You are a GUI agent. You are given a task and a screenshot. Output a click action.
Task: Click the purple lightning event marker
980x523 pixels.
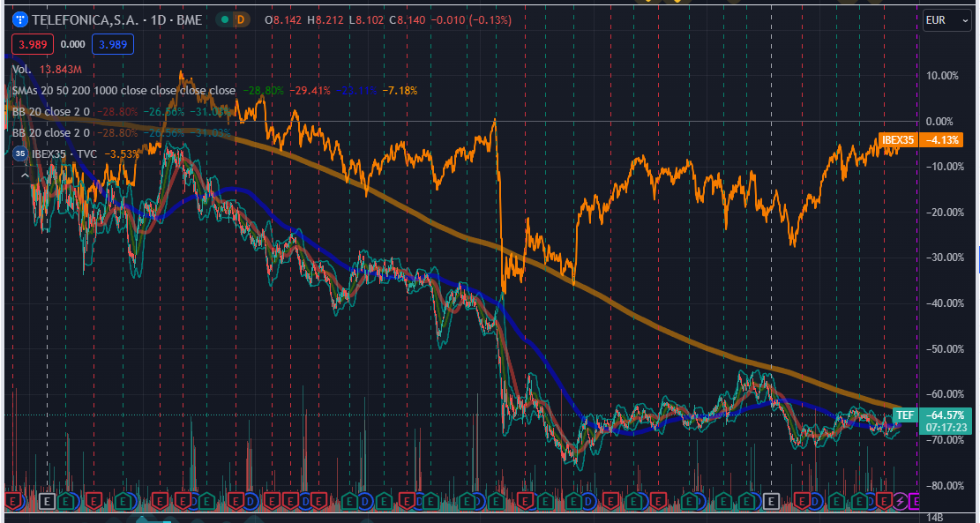tap(900, 500)
